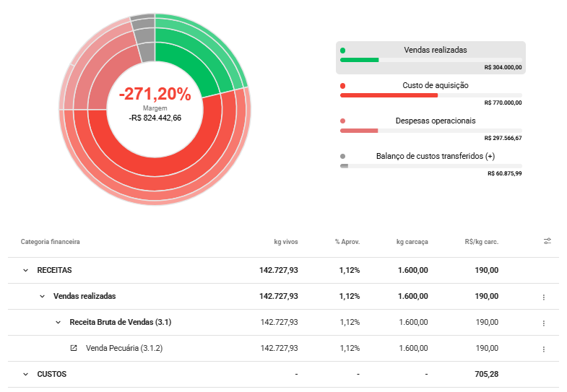Click the gray segment of the donut chart
The image size is (567, 392).
tap(147, 53)
